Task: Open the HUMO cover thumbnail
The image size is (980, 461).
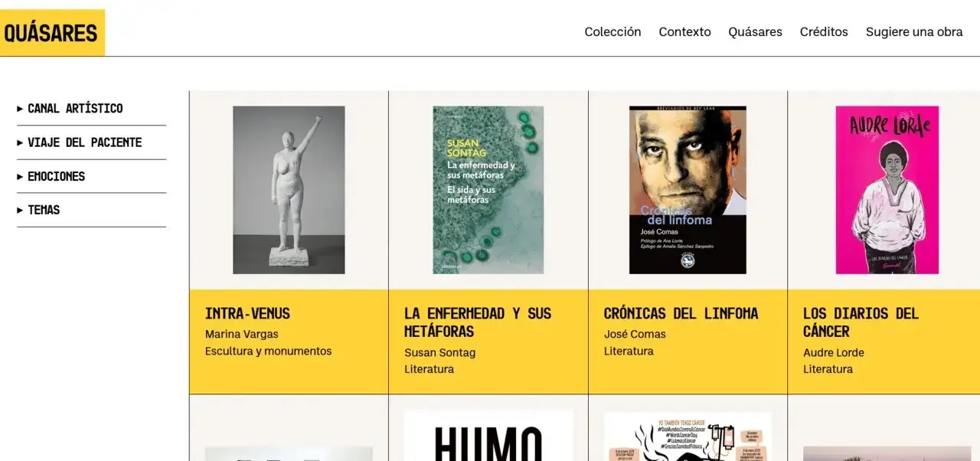Action: coord(488,436)
